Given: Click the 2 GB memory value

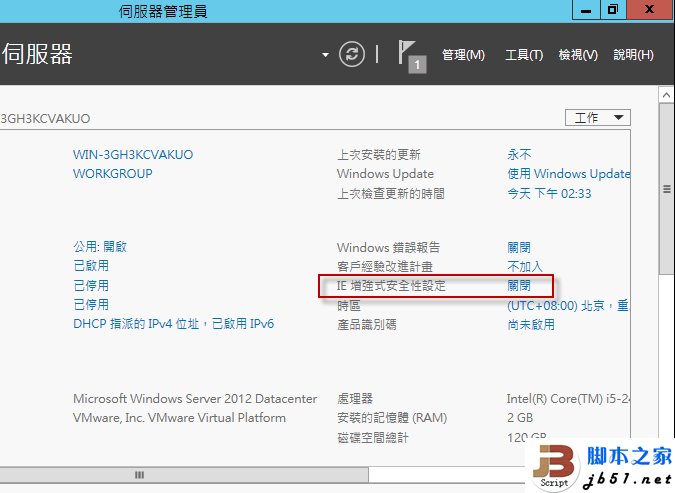Looking at the screenshot, I should pyautogui.click(x=520, y=418).
